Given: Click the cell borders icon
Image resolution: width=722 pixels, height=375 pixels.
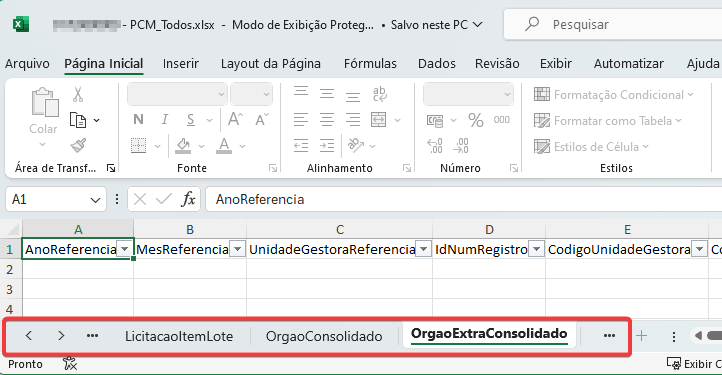Looking at the screenshot, I should (139, 146).
